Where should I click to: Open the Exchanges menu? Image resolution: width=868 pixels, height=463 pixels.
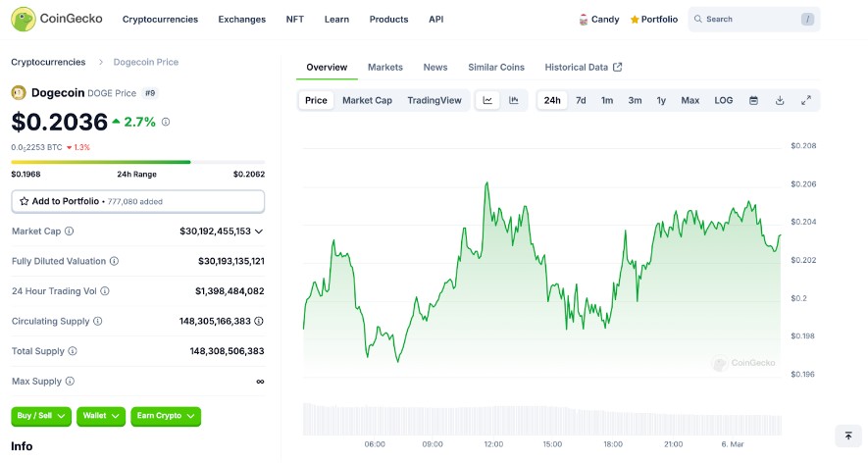pos(241,19)
